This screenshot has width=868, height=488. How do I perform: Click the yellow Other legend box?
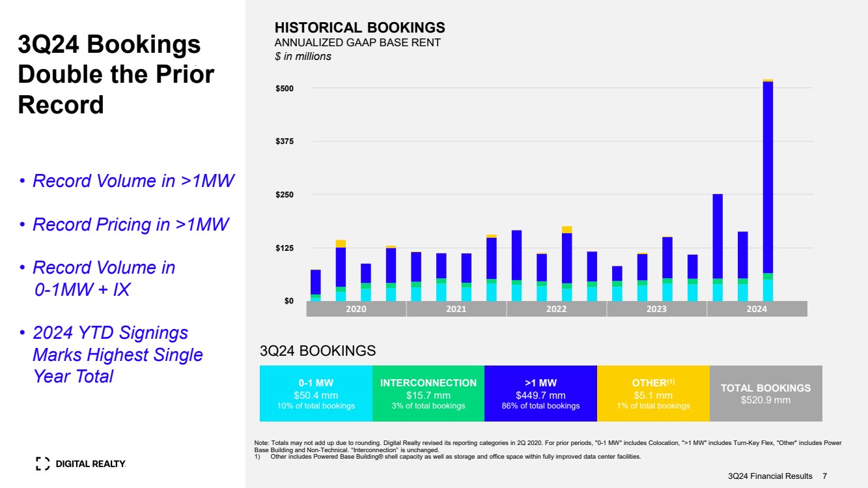(x=653, y=394)
